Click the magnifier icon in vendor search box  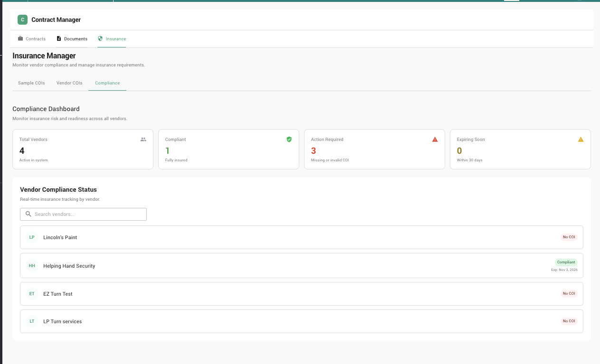[29, 214]
